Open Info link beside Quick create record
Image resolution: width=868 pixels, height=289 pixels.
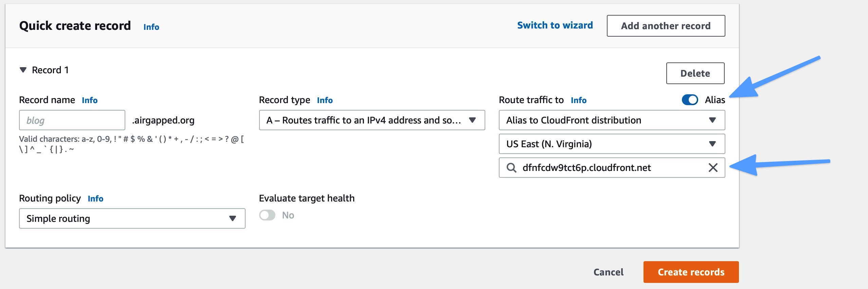(x=151, y=27)
